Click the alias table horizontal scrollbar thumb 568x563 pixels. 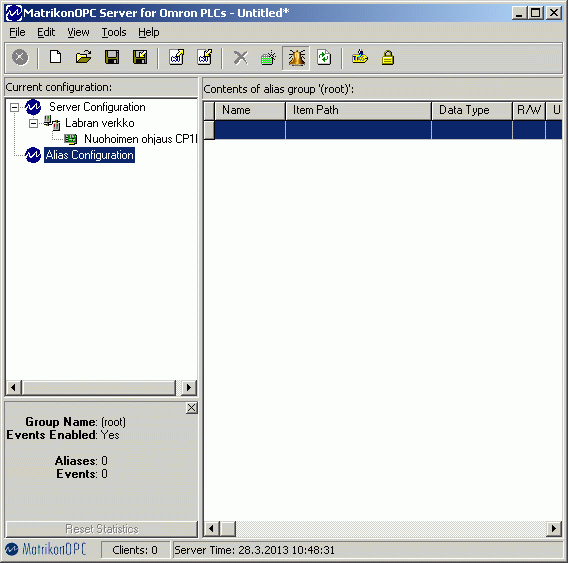point(228,529)
